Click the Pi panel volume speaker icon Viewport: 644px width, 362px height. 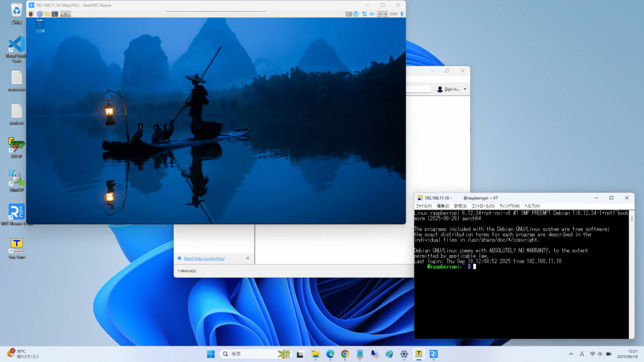(372, 14)
